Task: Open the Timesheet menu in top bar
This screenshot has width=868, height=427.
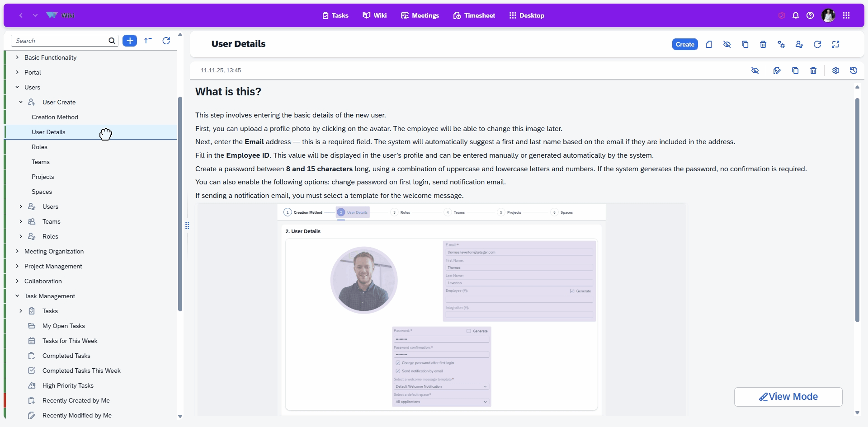Action: pos(474,15)
